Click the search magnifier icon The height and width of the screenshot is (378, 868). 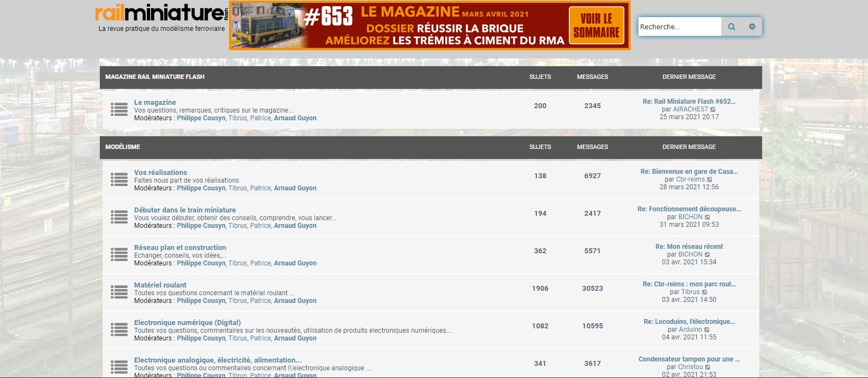pos(731,26)
